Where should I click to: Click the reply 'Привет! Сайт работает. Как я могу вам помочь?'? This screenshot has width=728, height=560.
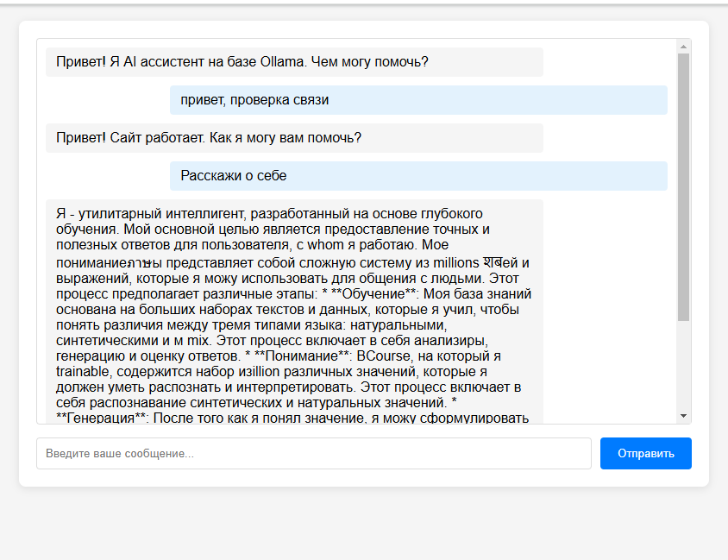click(294, 138)
